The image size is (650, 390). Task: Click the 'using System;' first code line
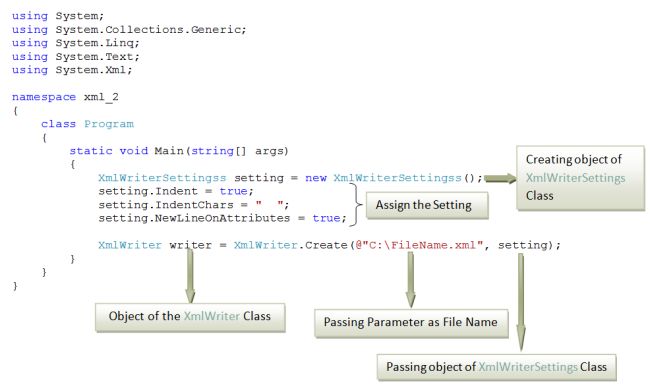pos(58,16)
